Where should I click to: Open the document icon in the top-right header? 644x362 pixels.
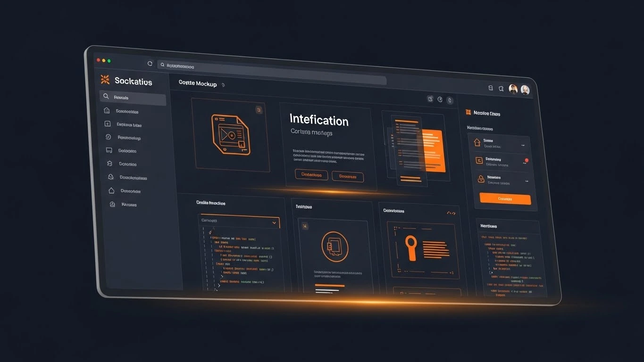pos(491,89)
